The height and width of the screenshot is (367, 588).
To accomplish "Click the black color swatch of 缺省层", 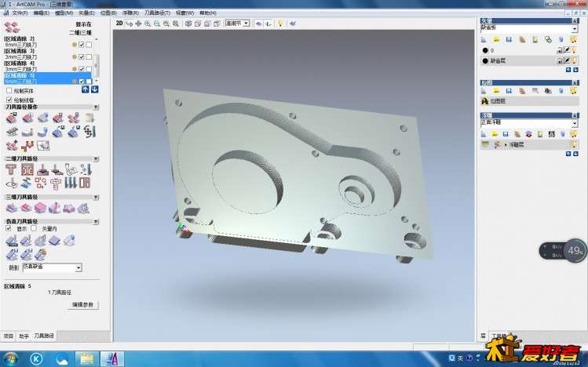I will [485, 60].
